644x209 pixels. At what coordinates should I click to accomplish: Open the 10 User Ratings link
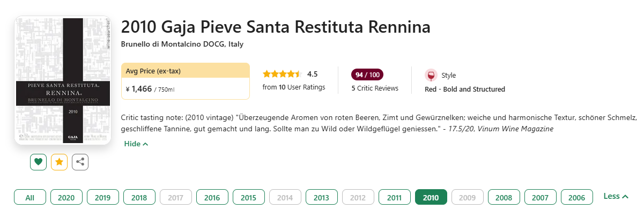click(294, 87)
